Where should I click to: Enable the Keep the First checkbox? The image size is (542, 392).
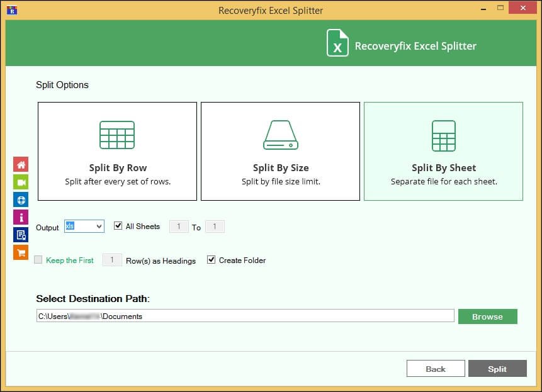pyautogui.click(x=38, y=260)
